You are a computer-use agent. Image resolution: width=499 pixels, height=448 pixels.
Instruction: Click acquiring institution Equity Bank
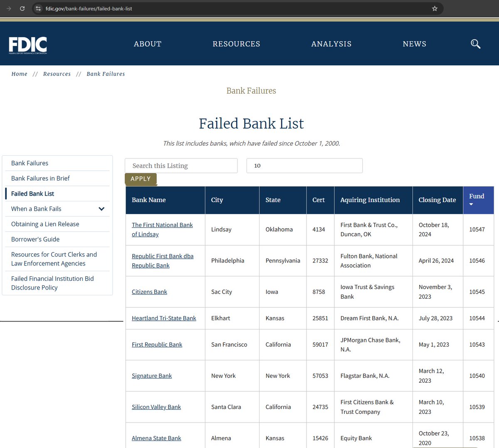tap(356, 438)
